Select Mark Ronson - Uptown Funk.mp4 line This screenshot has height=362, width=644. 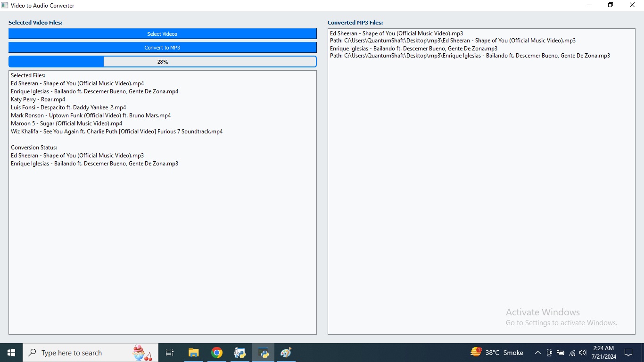[91, 115]
